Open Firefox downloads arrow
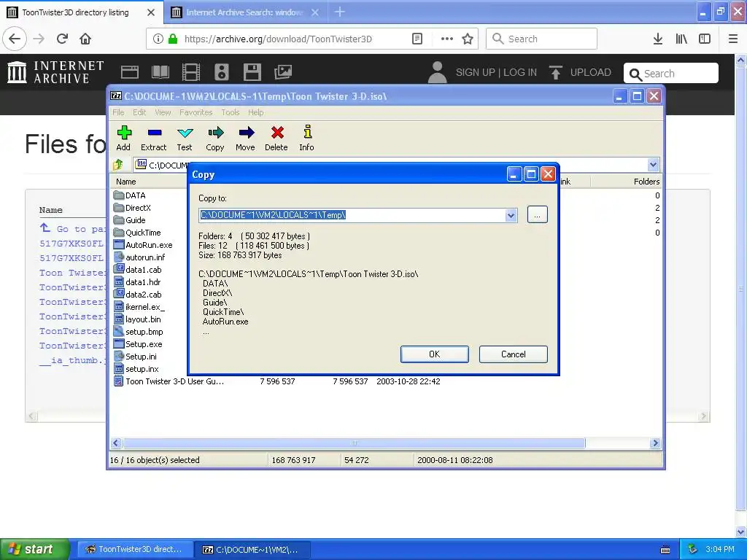The width and height of the screenshot is (747, 560). (658, 39)
